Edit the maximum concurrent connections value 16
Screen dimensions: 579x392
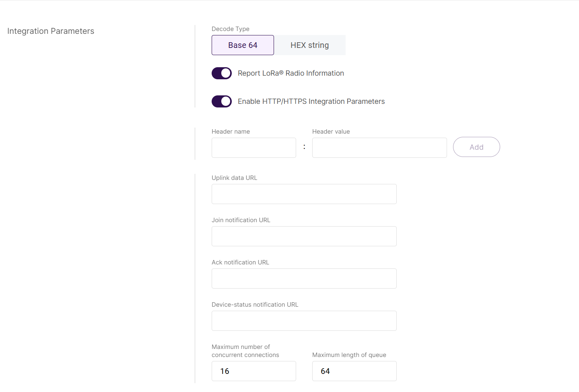[253, 371]
